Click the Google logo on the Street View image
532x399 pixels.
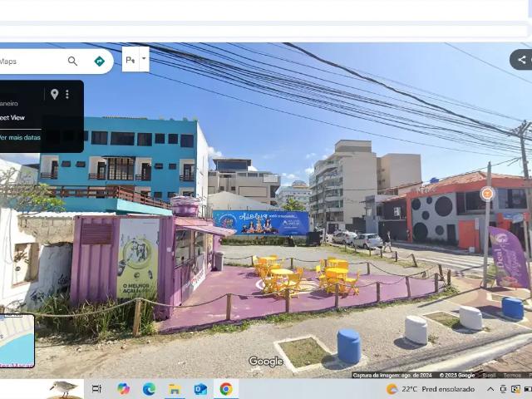[x=266, y=362]
